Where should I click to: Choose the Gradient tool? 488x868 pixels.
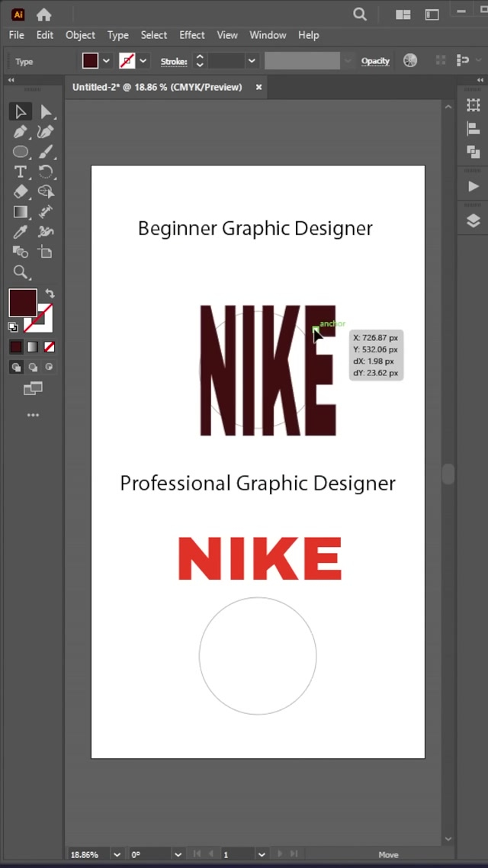coord(21,212)
